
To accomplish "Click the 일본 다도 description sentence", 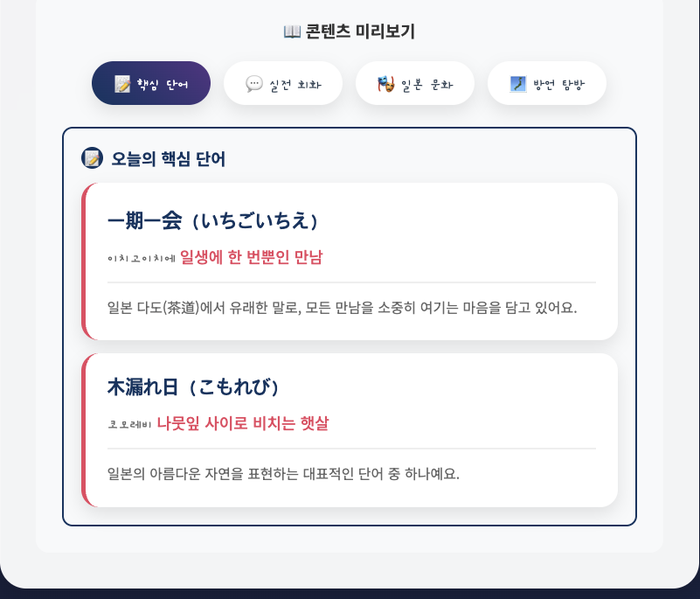I will point(342,308).
